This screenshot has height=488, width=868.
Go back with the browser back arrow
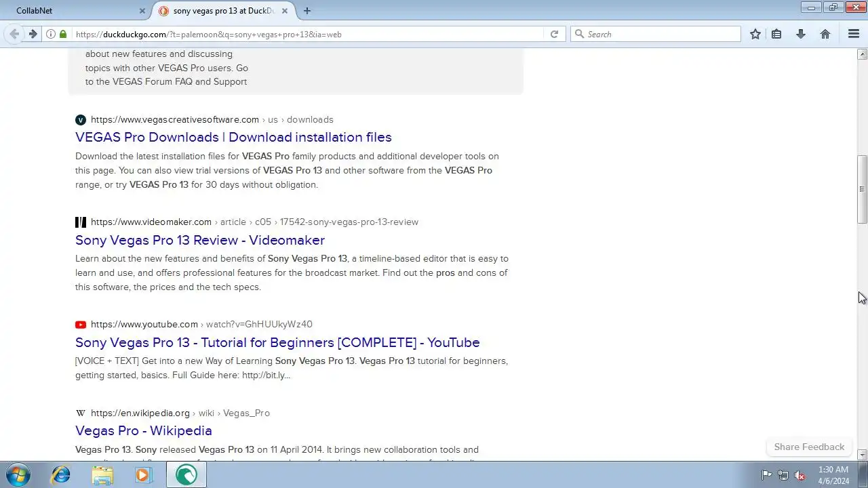coord(14,34)
